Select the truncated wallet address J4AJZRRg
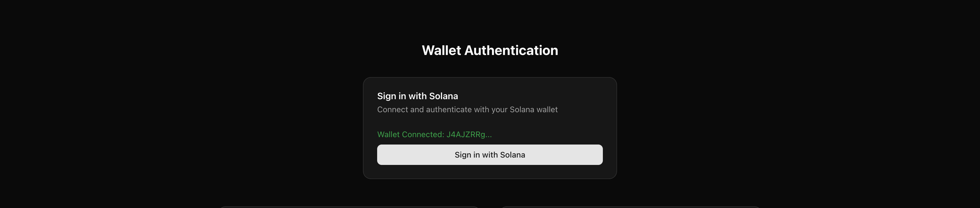 (x=468, y=135)
